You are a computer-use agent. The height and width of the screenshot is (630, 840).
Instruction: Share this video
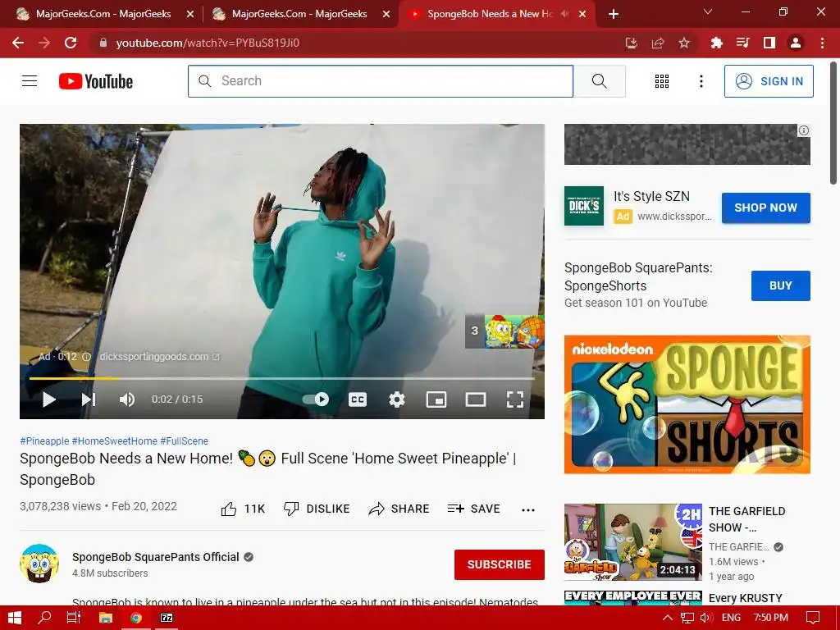[x=399, y=509]
